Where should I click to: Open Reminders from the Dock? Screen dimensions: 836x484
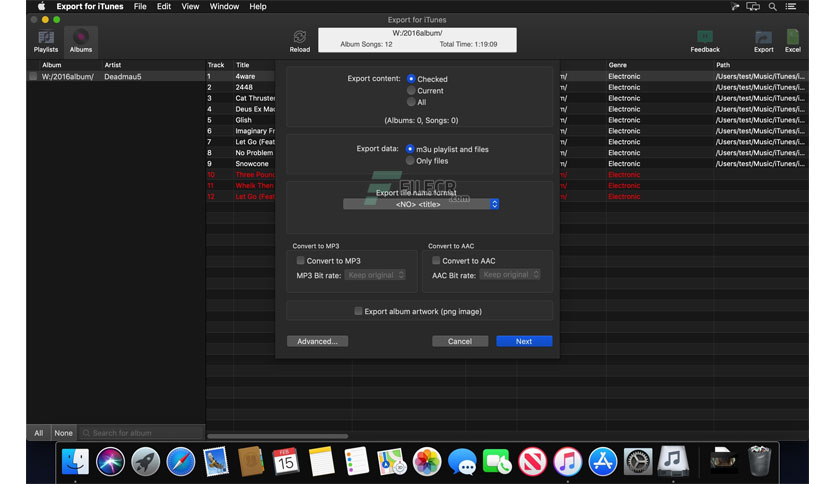click(x=357, y=461)
